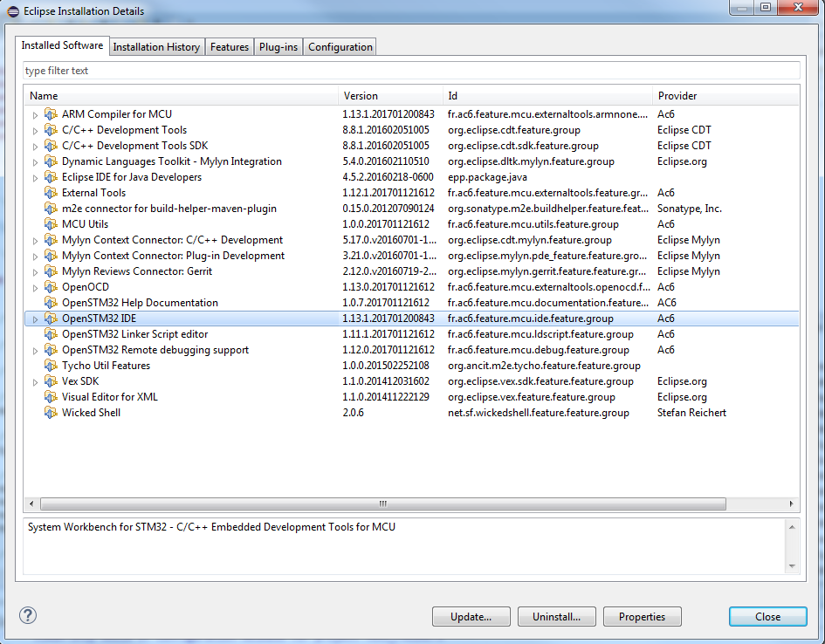Go to the Configuration tab

(x=340, y=47)
